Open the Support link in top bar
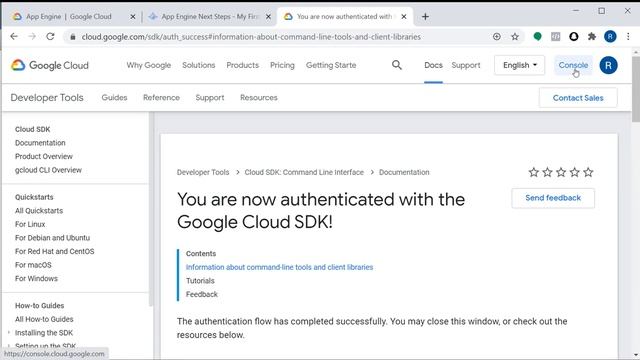 click(466, 65)
